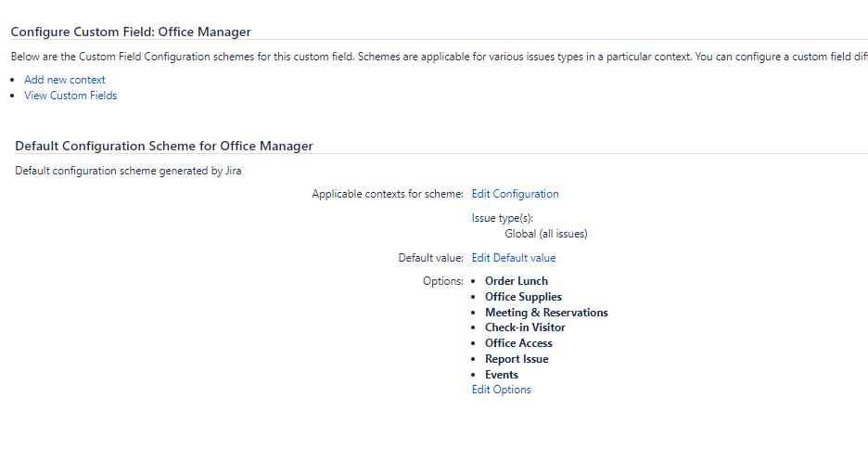This screenshot has width=868, height=475.
Task: Click 'Default configuration scheme generated by Jira' text
Action: (128, 171)
